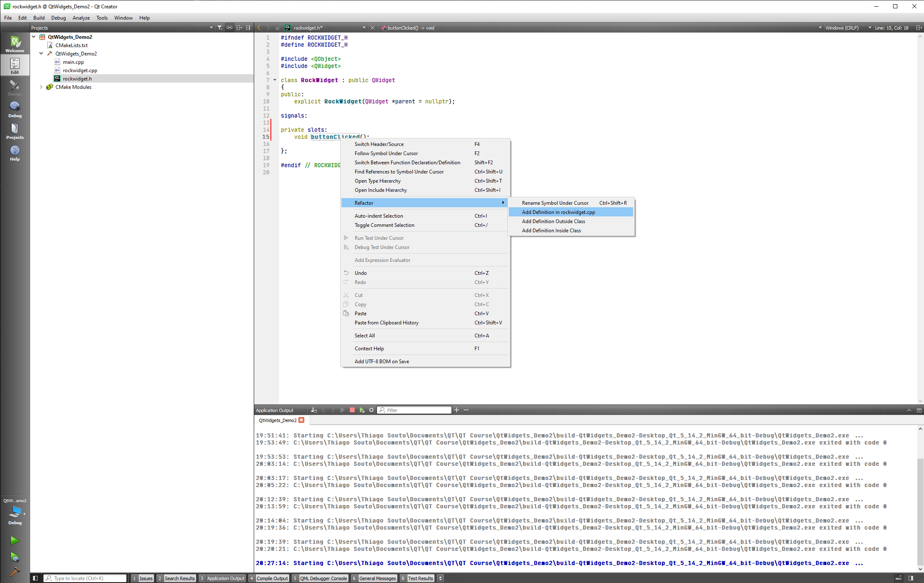Image resolution: width=924 pixels, height=583 pixels.
Task: Split the Projects side panel
Action: click(x=239, y=28)
